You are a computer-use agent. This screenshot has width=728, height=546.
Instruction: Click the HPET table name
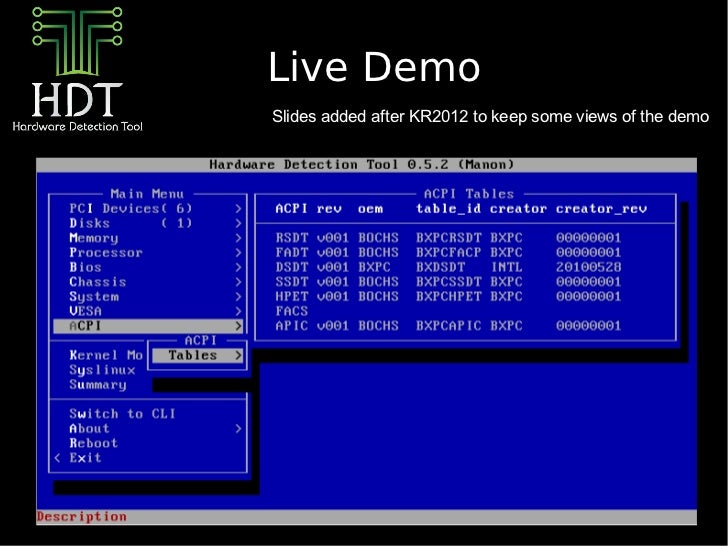pyautogui.click(x=292, y=297)
